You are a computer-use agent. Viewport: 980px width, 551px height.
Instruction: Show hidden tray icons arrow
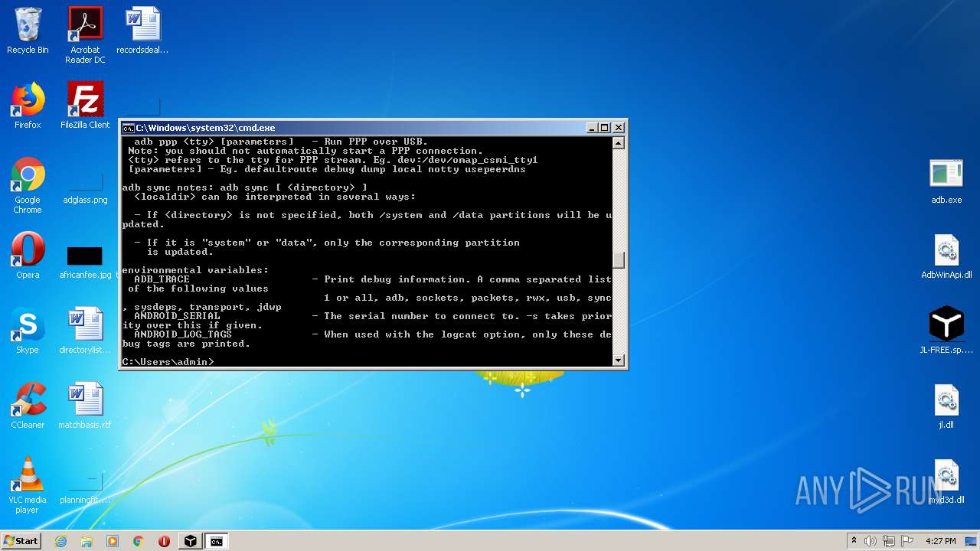pyautogui.click(x=854, y=541)
